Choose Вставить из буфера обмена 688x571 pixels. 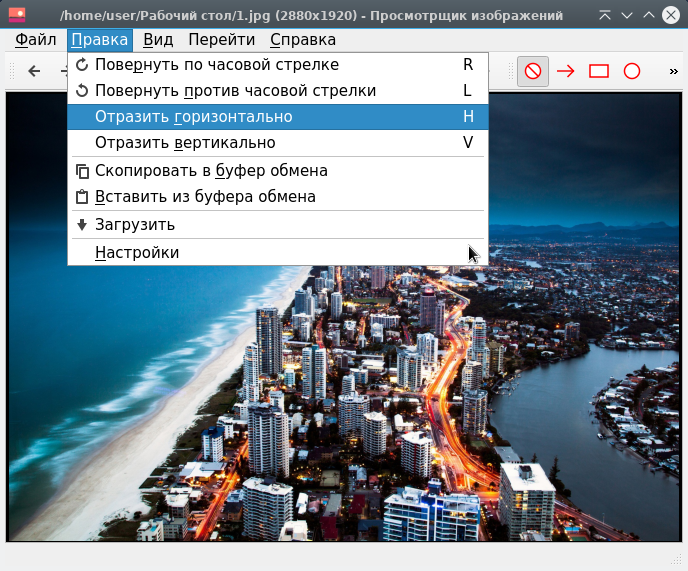pyautogui.click(x=205, y=197)
